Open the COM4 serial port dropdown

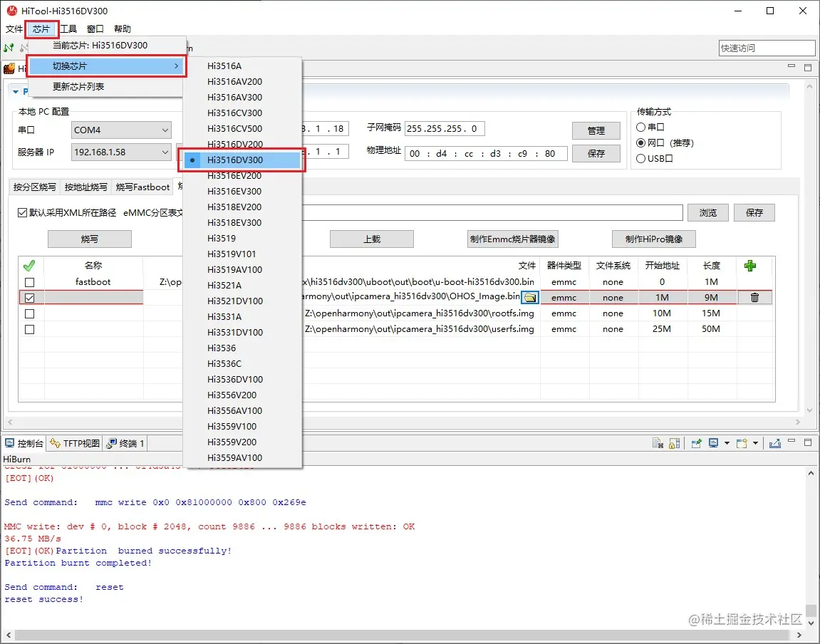(121, 130)
